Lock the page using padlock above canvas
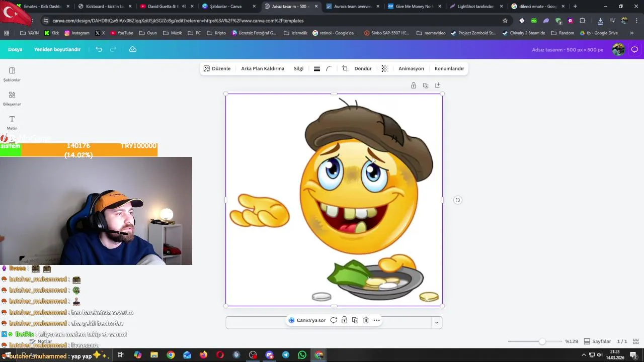This screenshot has width=644, height=362. [414, 85]
